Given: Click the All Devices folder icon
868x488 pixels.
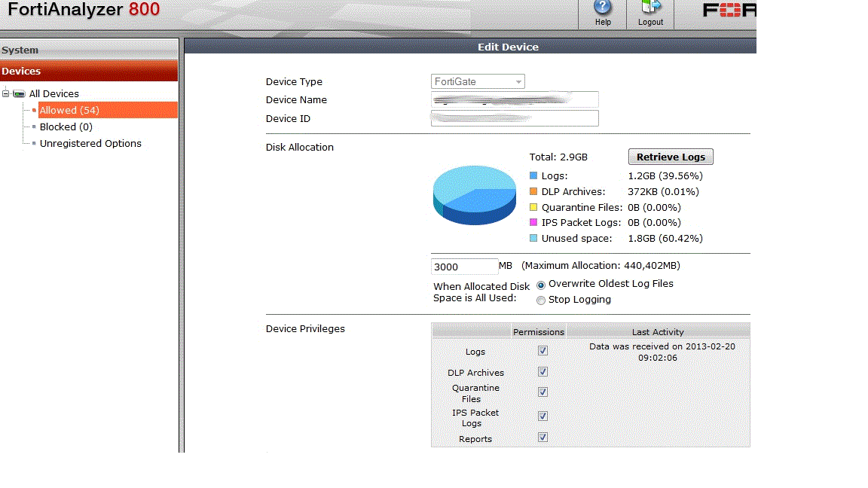Looking at the screenshot, I should (20, 93).
